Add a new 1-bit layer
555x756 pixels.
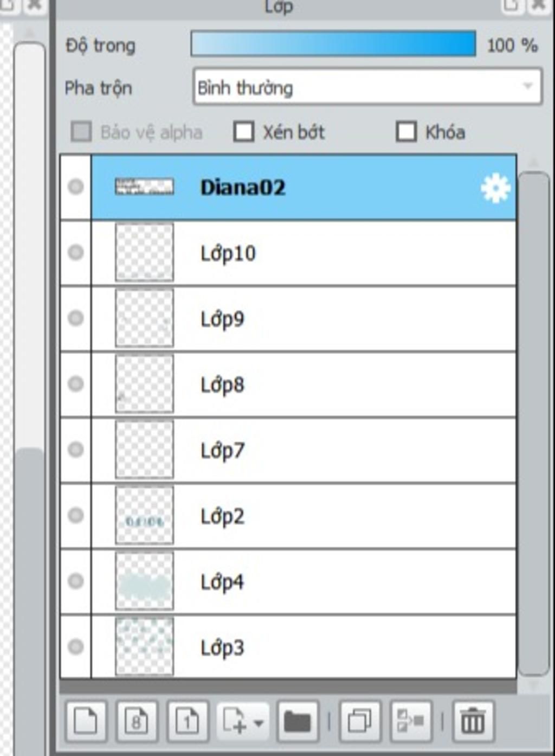(188, 721)
